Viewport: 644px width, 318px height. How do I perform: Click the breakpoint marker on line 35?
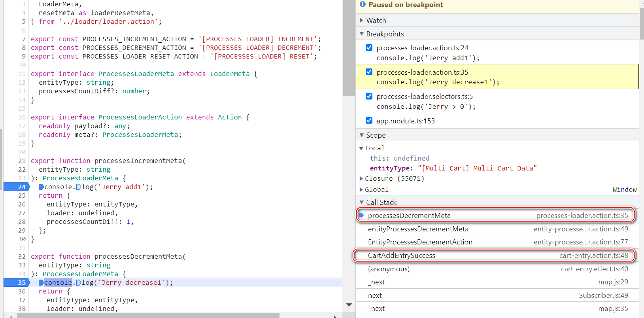click(x=17, y=282)
